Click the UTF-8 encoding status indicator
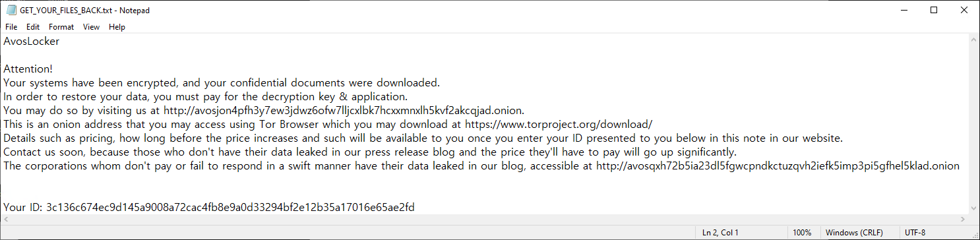The image size is (980, 240). (x=916, y=233)
